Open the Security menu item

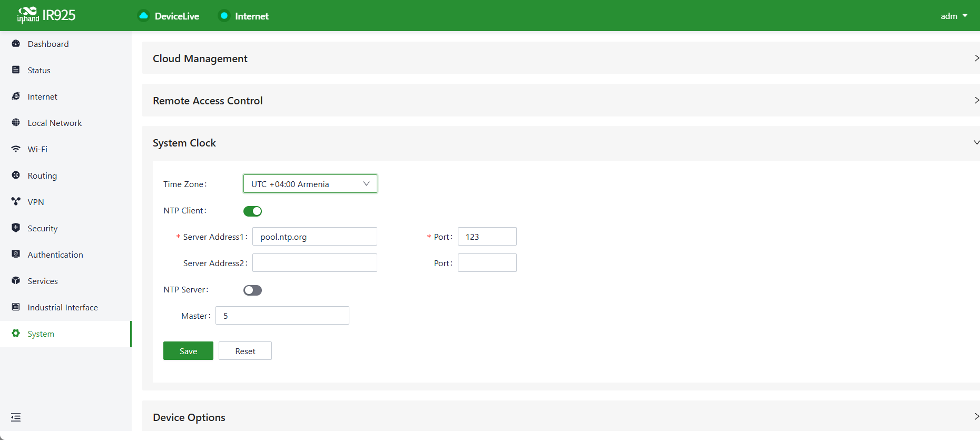coord(66,228)
